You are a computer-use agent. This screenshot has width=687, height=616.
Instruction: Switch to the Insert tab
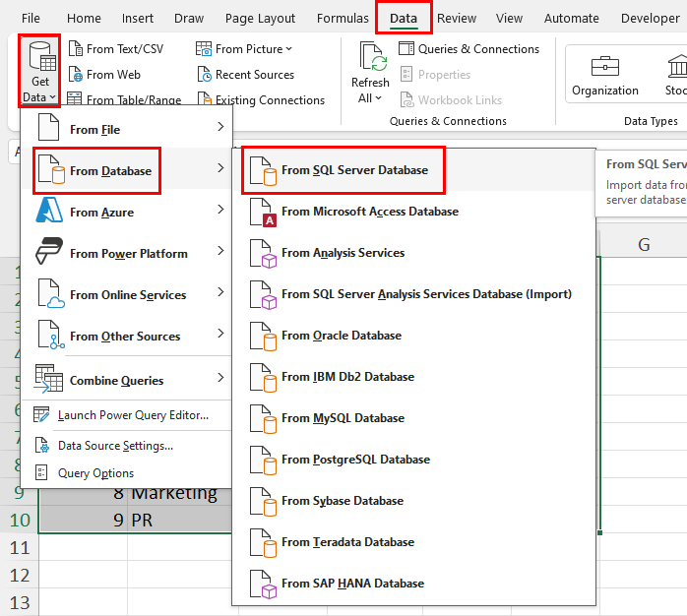138,18
